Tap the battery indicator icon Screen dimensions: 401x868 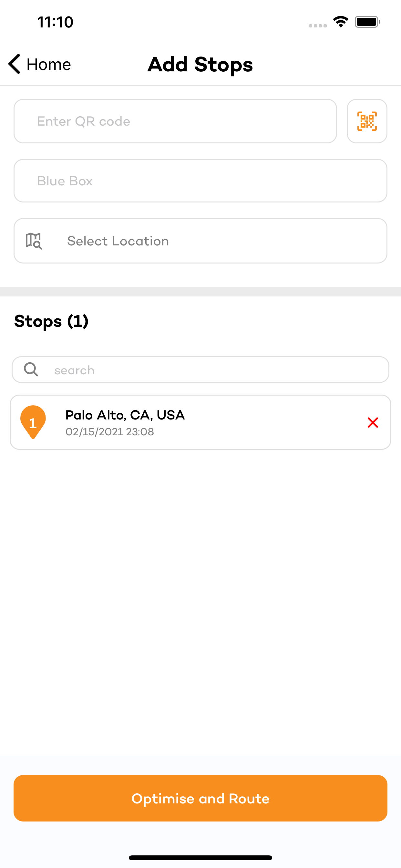tap(367, 22)
